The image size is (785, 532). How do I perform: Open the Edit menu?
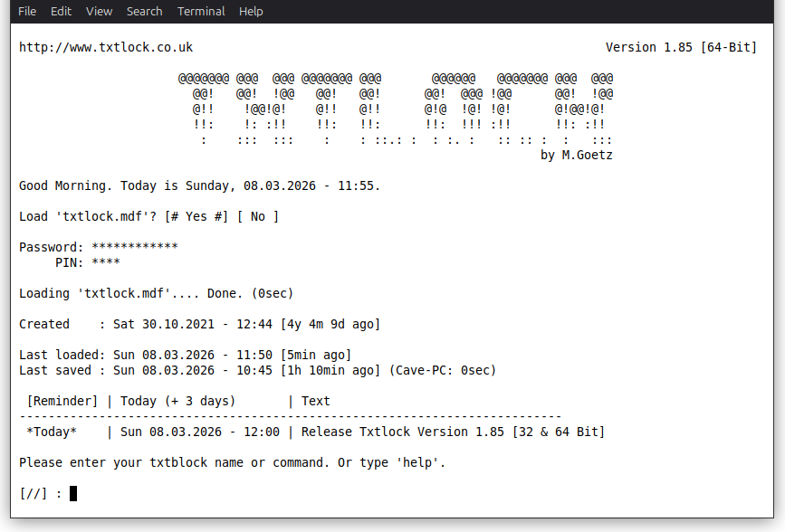click(x=61, y=11)
